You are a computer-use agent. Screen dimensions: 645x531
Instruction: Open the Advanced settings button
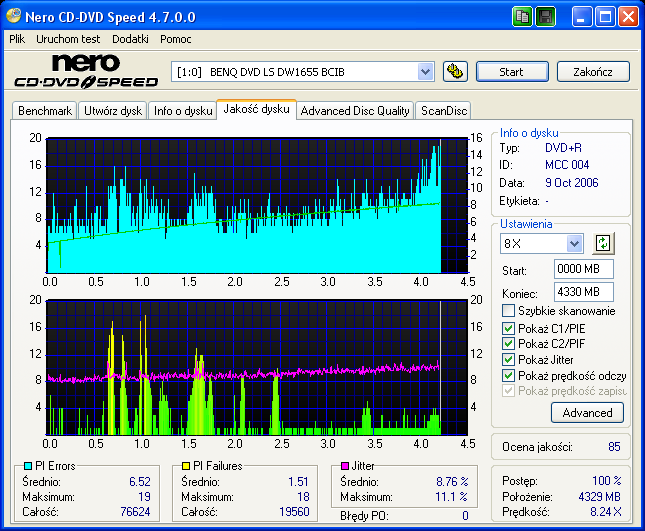pos(587,413)
